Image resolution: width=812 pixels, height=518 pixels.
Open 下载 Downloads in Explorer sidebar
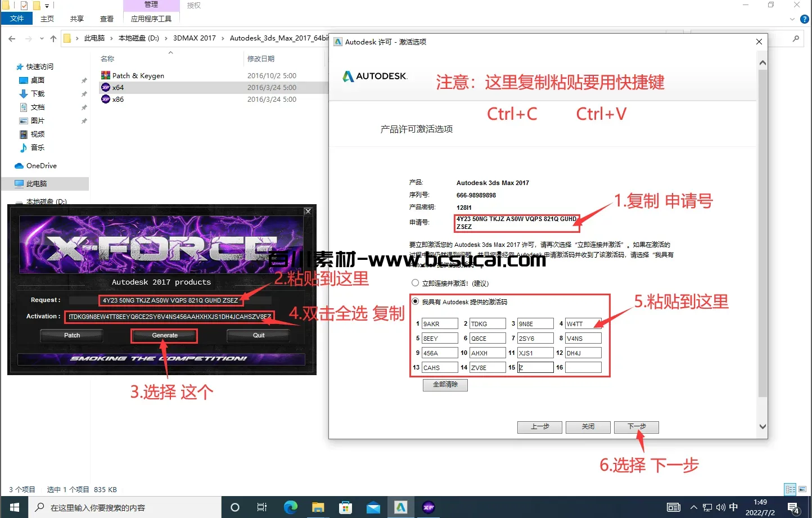37,93
